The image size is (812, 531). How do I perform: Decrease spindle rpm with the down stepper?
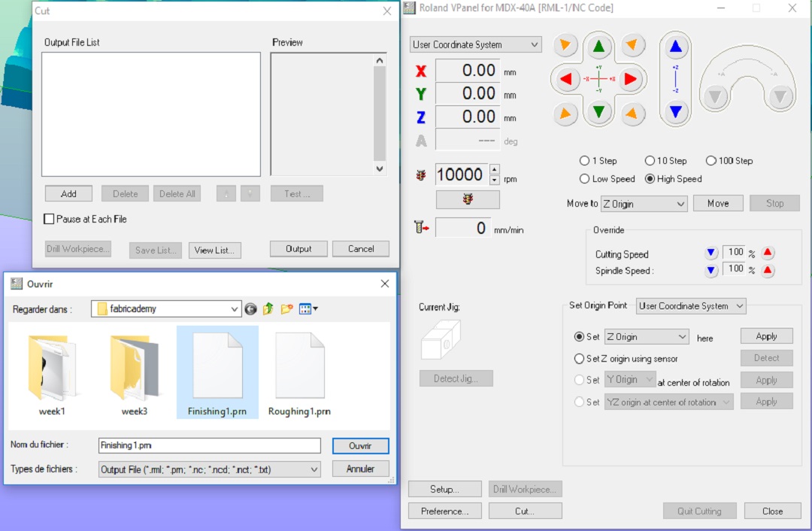tap(495, 180)
